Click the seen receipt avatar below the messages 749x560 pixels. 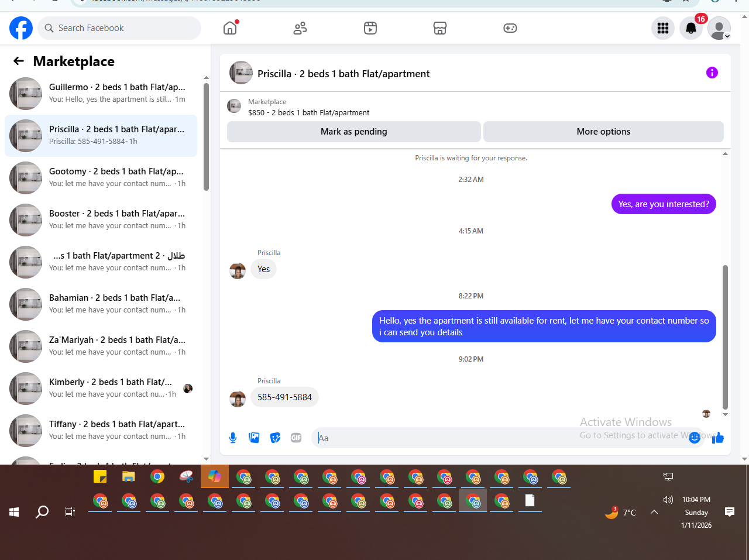706,414
